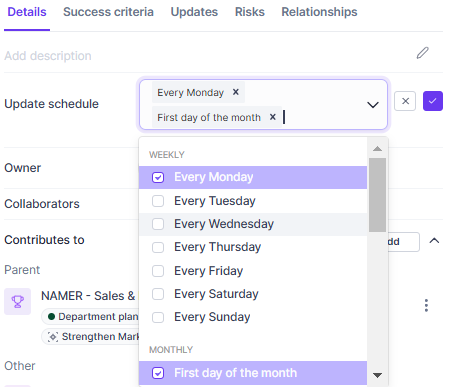Uncheck First day of the month
This screenshot has height=387, width=456.
point(158,373)
